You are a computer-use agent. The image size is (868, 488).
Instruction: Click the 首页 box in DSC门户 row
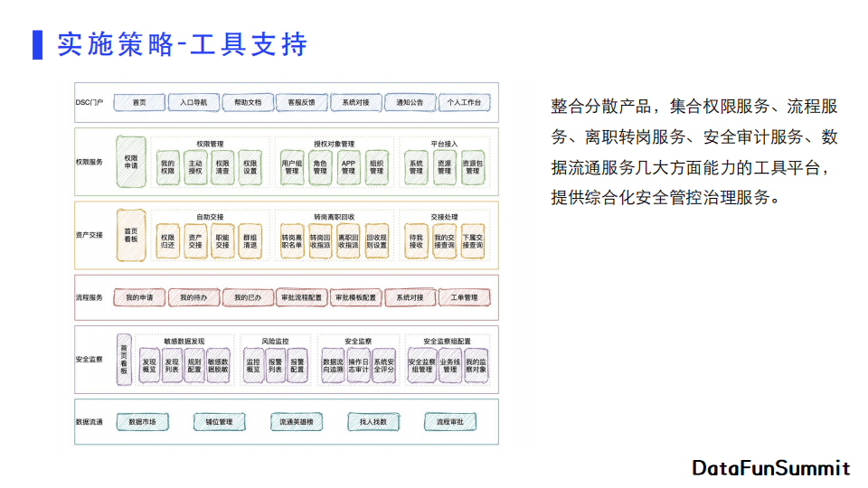pyautogui.click(x=139, y=102)
